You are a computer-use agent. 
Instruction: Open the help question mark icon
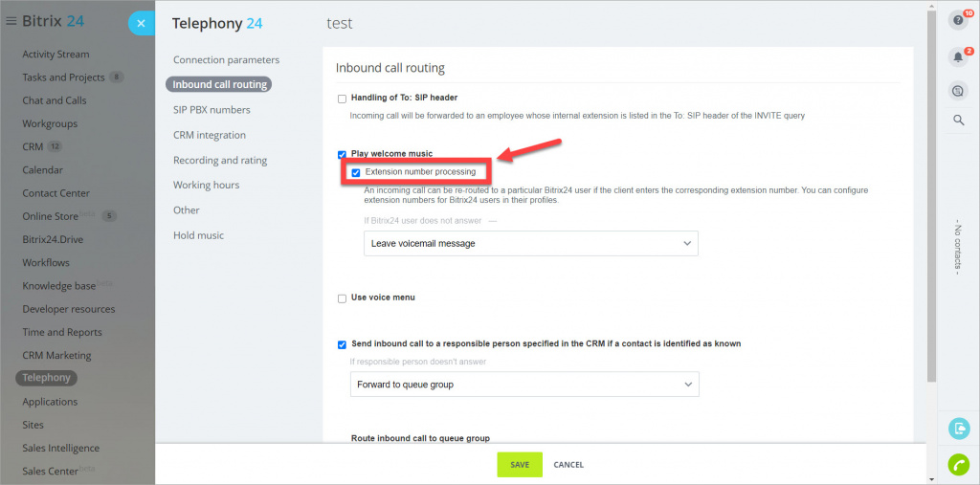click(957, 21)
